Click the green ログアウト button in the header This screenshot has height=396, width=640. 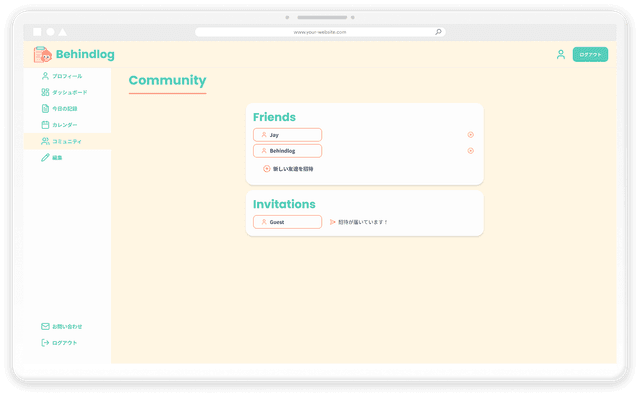(590, 54)
